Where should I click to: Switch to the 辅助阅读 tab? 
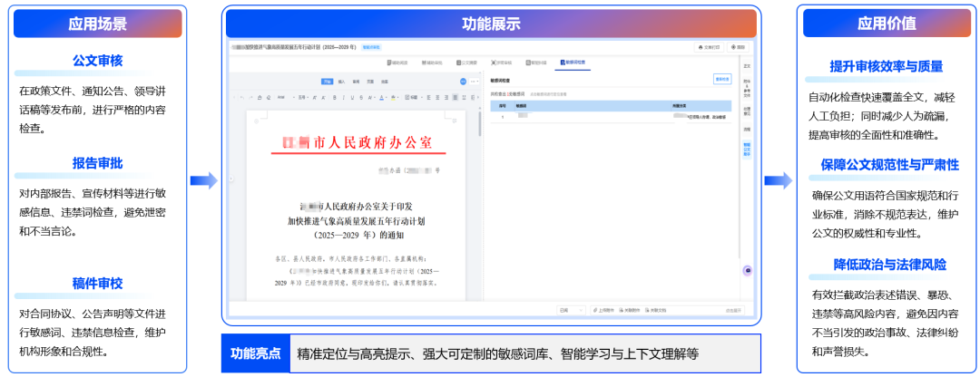pyautogui.click(x=397, y=63)
